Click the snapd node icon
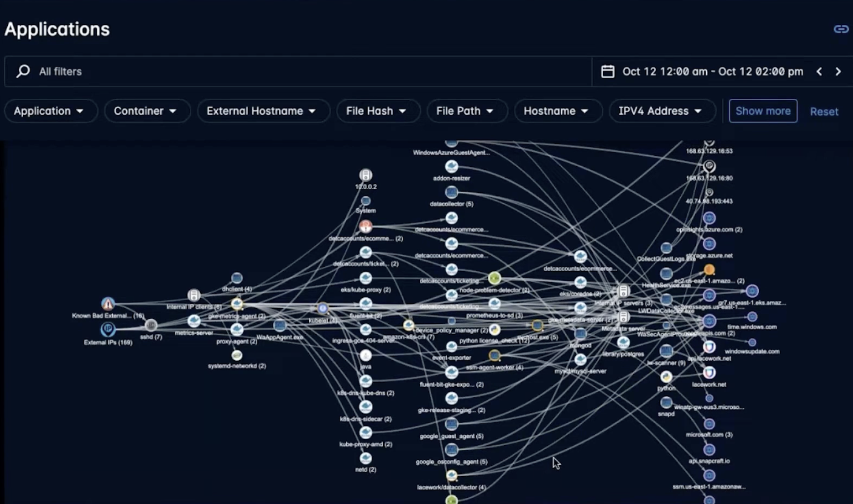This screenshot has width=853, height=504. tap(666, 403)
